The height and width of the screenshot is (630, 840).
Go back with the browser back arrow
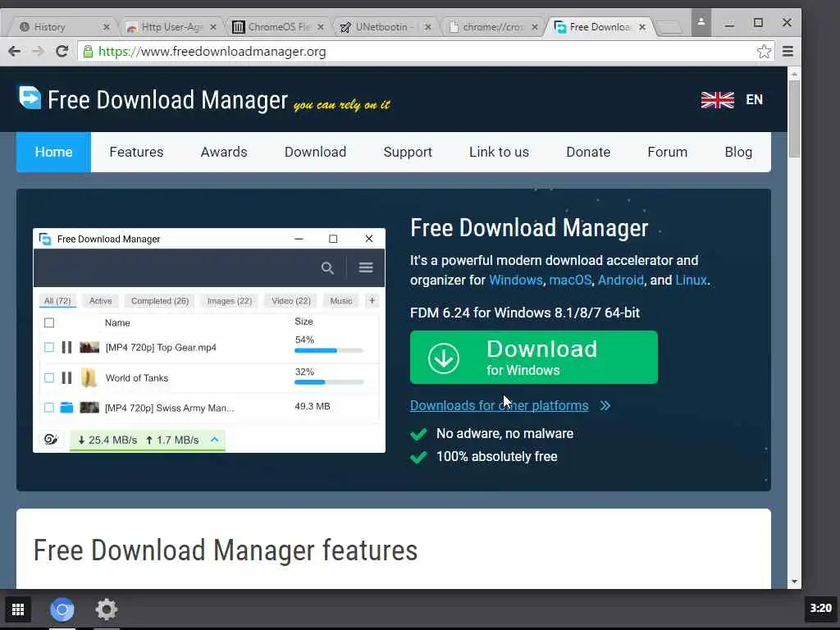point(15,52)
